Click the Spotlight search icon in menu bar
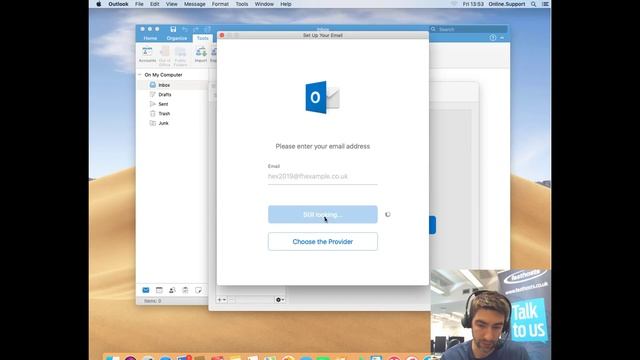This screenshot has width=640, height=360. [533, 4]
